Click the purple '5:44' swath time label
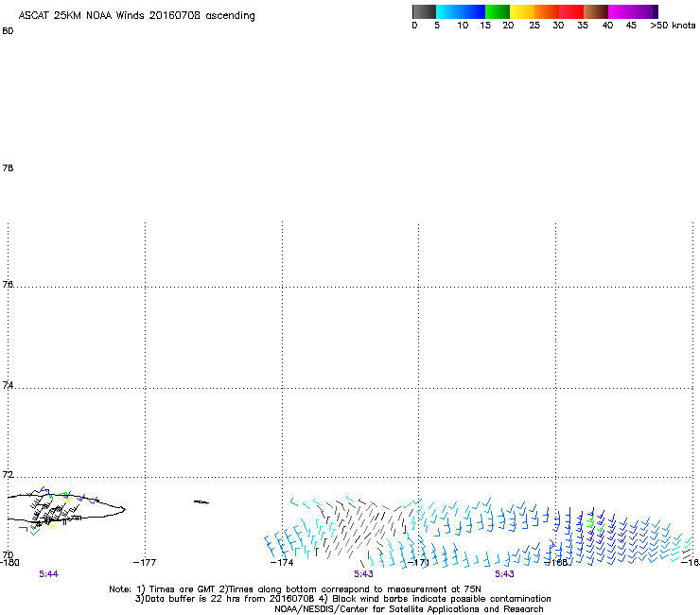700x615 pixels. point(48,574)
